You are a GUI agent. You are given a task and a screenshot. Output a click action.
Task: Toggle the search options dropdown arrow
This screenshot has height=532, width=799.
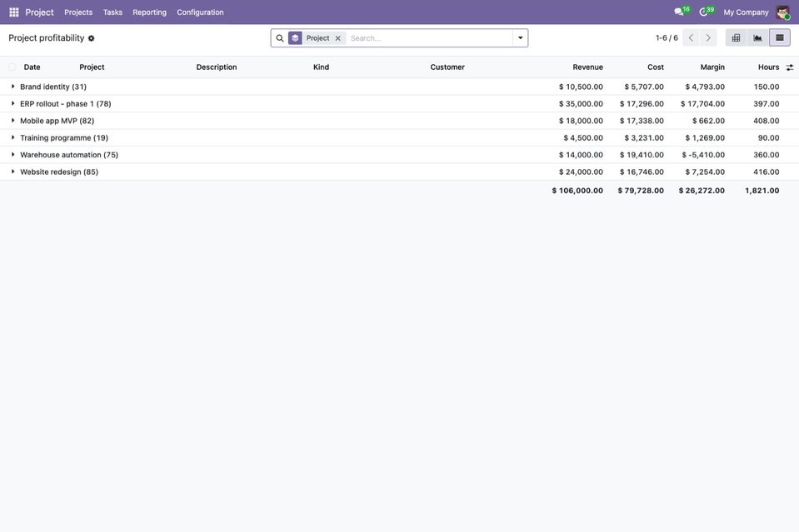(x=520, y=38)
